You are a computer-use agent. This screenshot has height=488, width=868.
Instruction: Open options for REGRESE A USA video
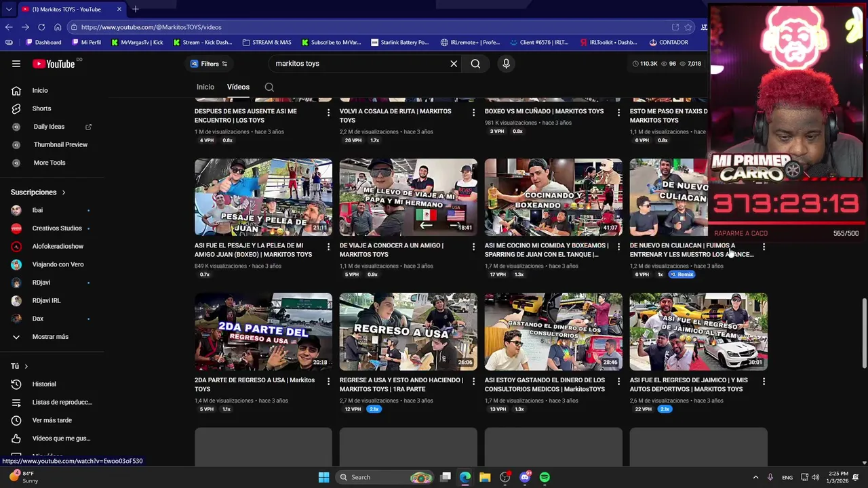pos(473,382)
